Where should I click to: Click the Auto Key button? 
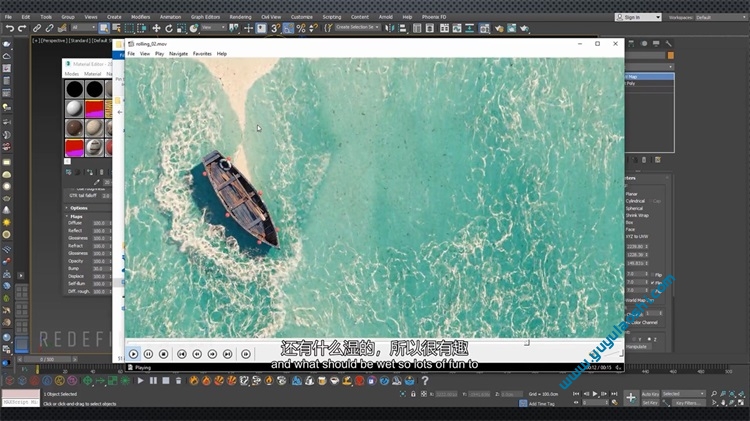[x=650, y=394]
